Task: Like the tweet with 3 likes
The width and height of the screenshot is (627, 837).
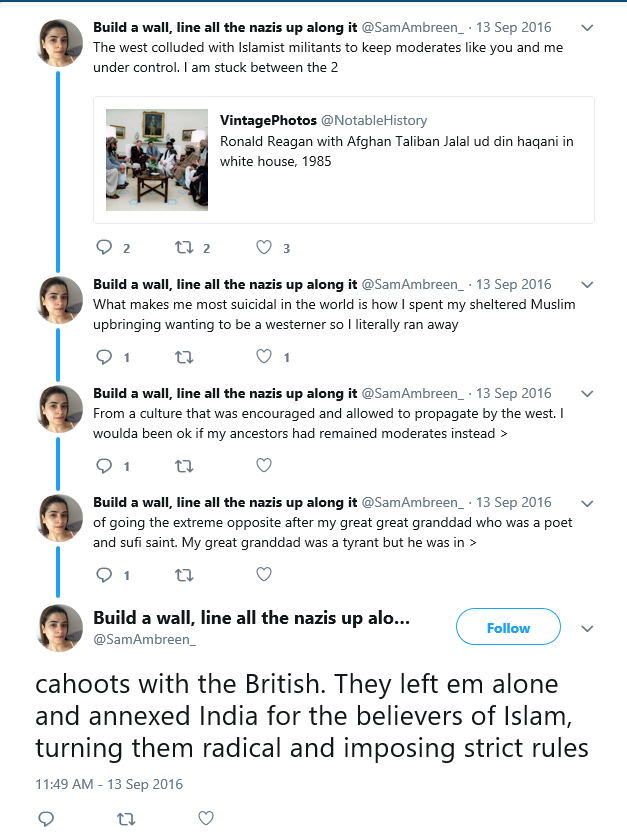Action: (x=264, y=247)
